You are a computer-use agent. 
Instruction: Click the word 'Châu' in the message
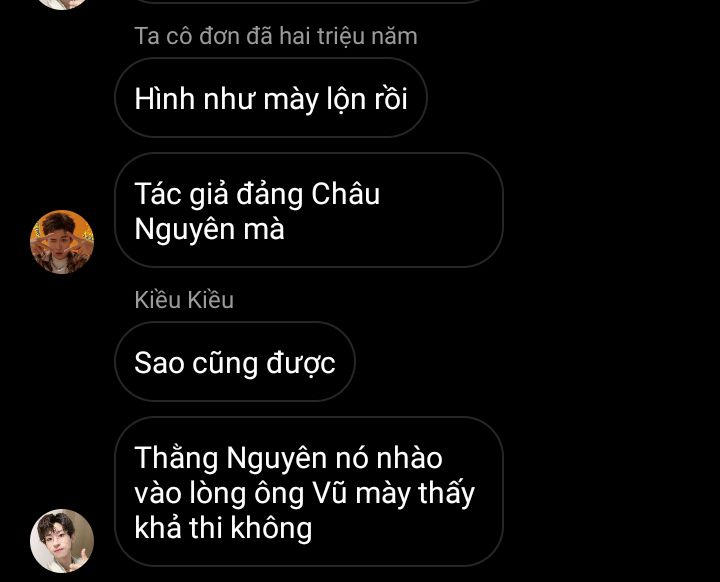[346, 193]
